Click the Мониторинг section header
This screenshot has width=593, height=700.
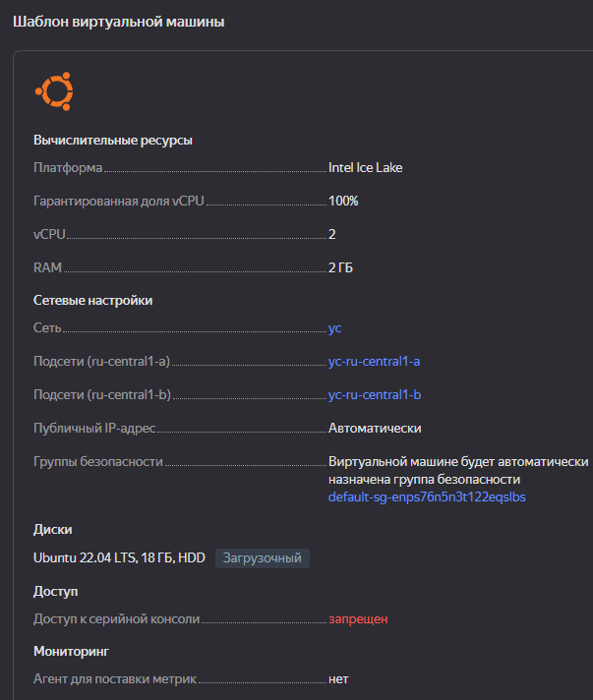[x=72, y=652]
